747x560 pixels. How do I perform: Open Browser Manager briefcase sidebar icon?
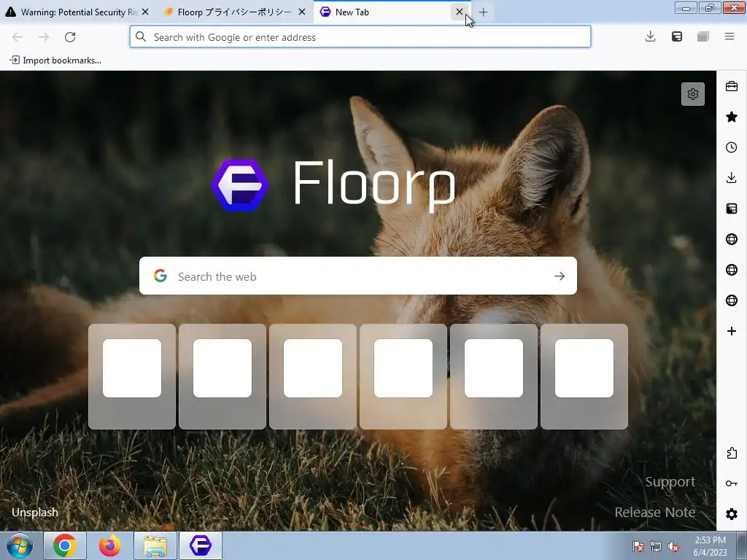pos(731,86)
